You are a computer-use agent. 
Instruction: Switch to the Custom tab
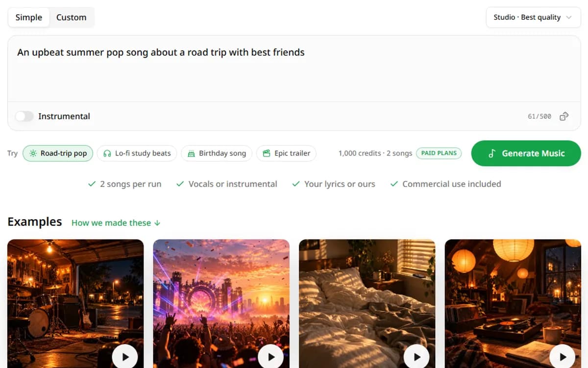(x=71, y=17)
